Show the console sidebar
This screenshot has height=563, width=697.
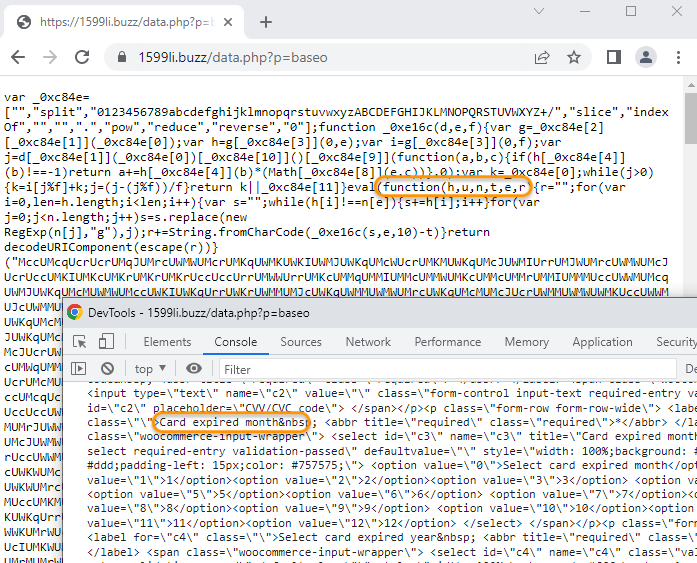click(78, 368)
